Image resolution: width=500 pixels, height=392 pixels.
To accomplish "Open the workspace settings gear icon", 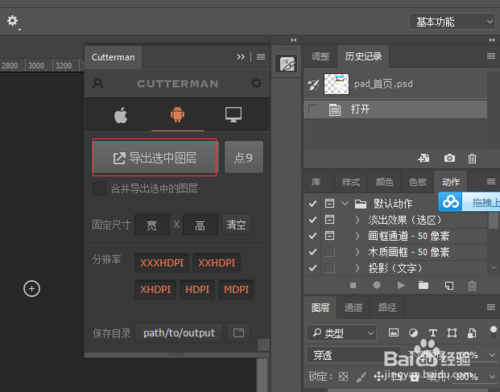I will click(12, 21).
